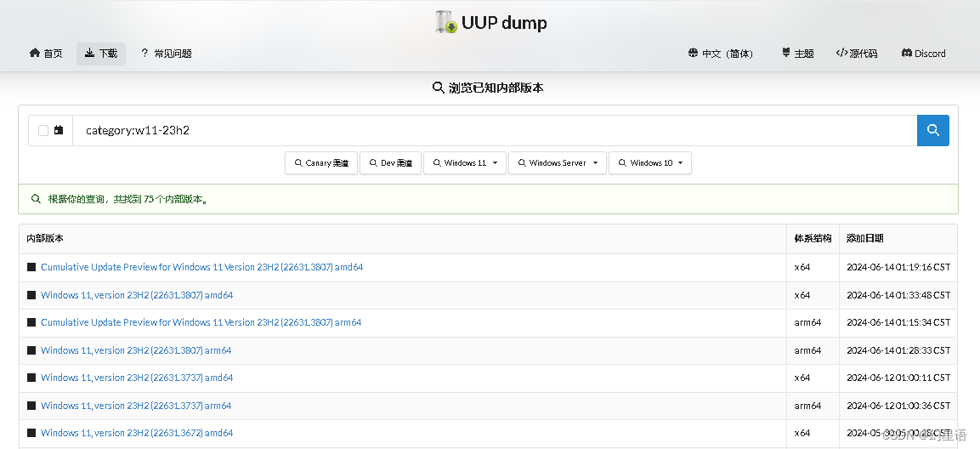Click date 2024-06-12 01:00:36 CST
This screenshot has width=980, height=449.
click(898, 406)
